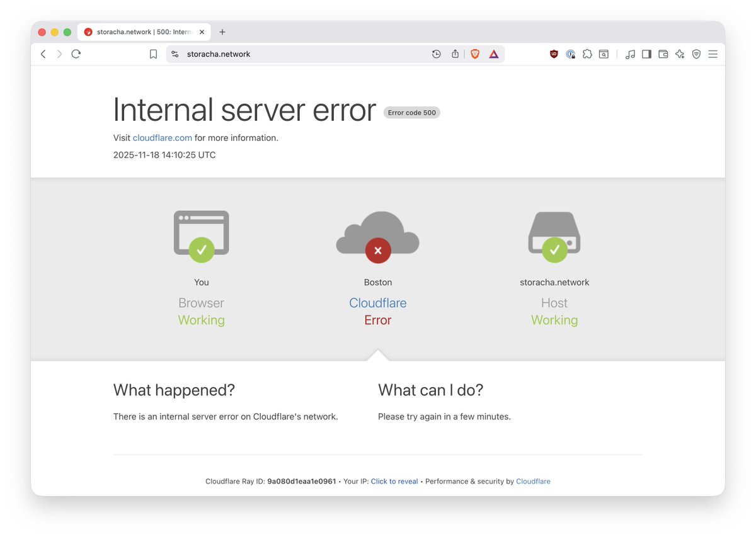Open site settings icon in address bar
The height and width of the screenshot is (537, 756).
[175, 54]
